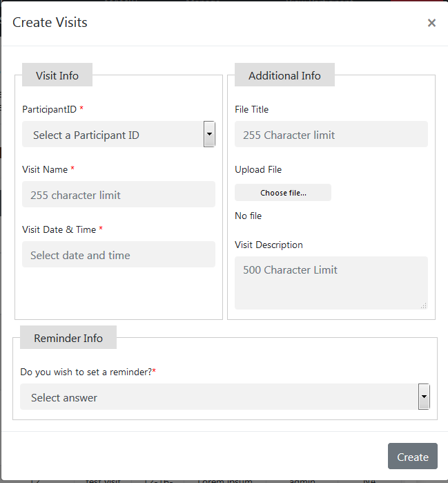
Task: Click the Reminder Info section header
Action: [68, 338]
